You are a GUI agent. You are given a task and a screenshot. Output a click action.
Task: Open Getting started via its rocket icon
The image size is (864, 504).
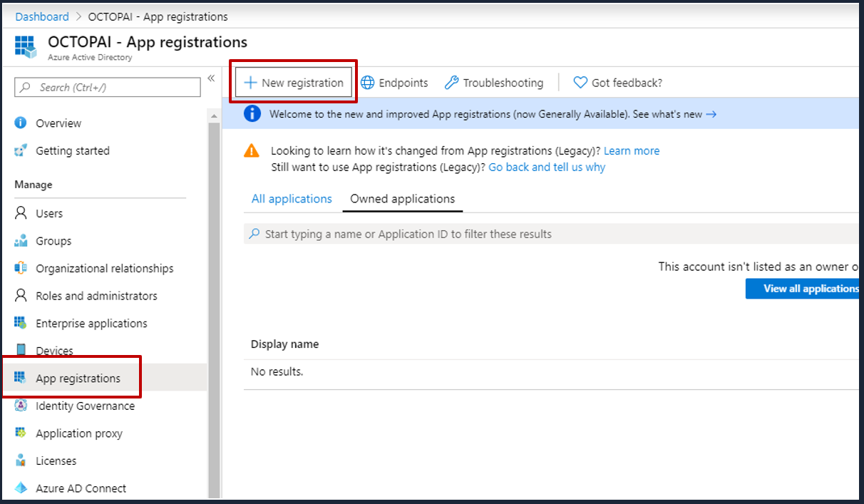(21, 151)
